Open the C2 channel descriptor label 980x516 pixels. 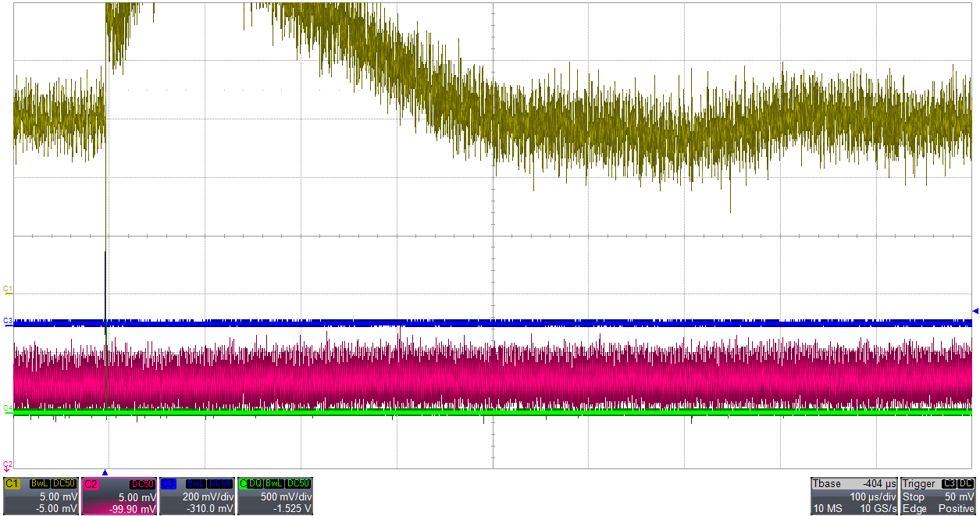pos(91,484)
